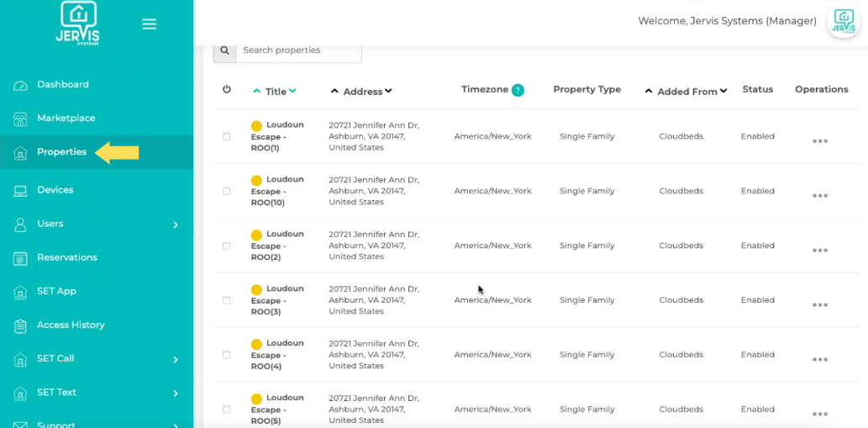868x428 pixels.
Task: Sort the table by Address column
Action: coord(362,91)
